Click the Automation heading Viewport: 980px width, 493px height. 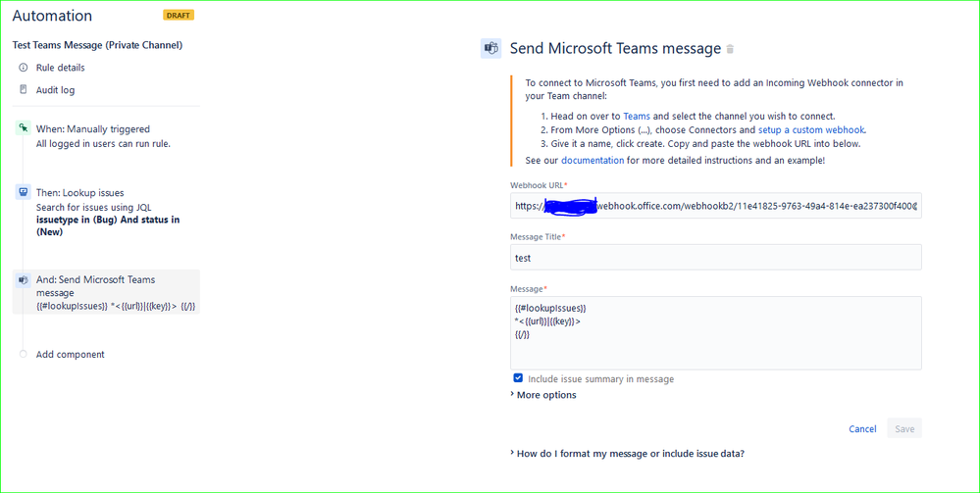(52, 16)
